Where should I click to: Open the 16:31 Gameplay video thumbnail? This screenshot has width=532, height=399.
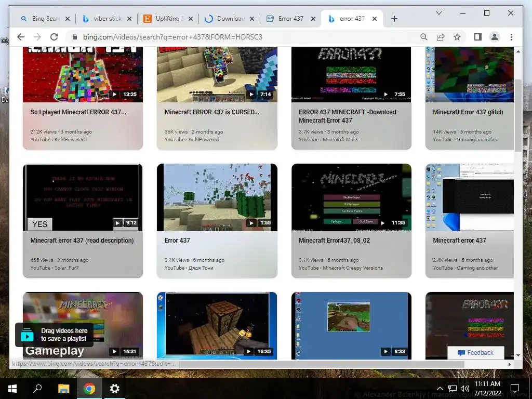click(x=83, y=325)
